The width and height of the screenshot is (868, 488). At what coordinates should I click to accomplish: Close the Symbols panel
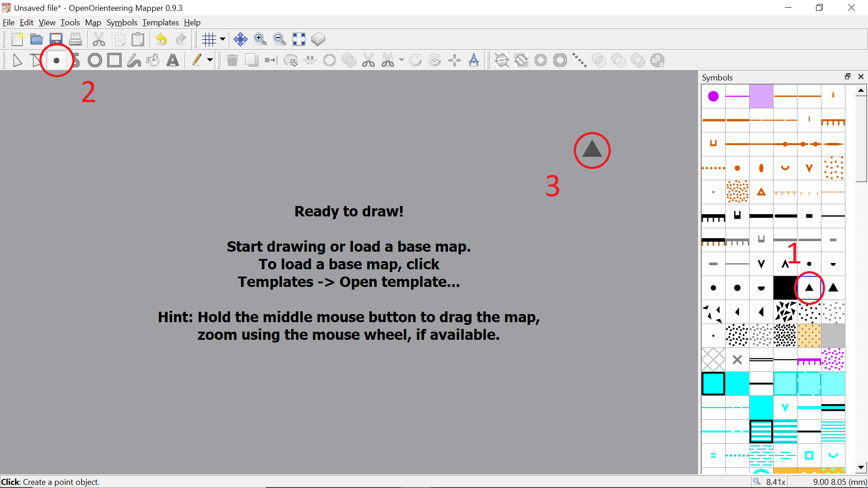(861, 77)
